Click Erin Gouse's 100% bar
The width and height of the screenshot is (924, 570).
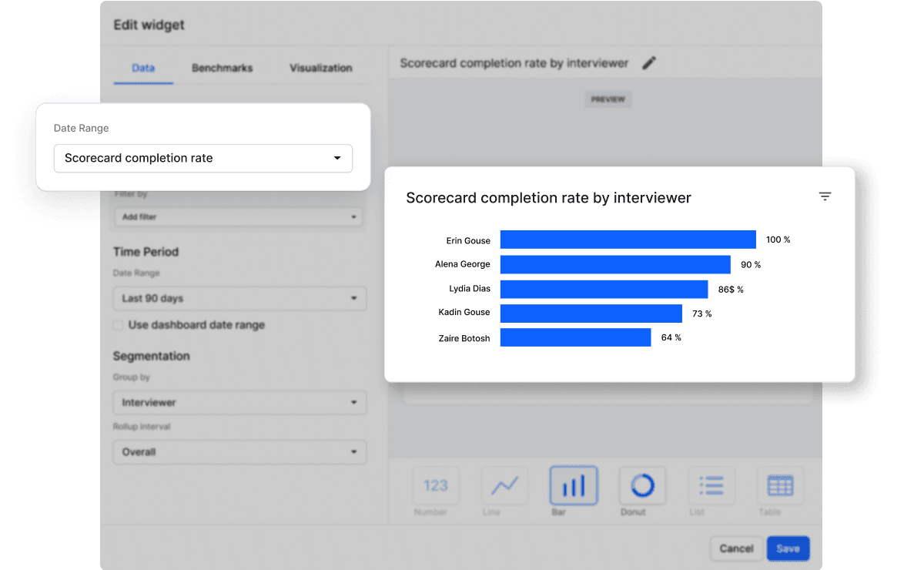coord(628,240)
